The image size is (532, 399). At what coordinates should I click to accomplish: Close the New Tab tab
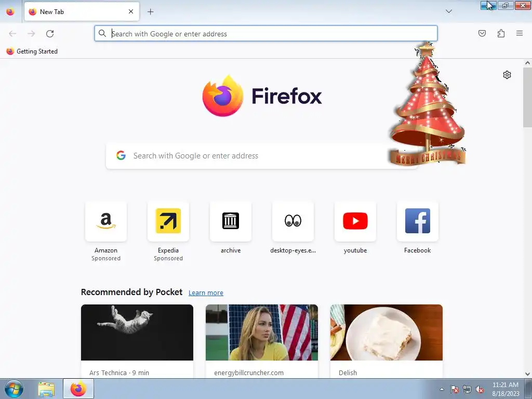131,11
